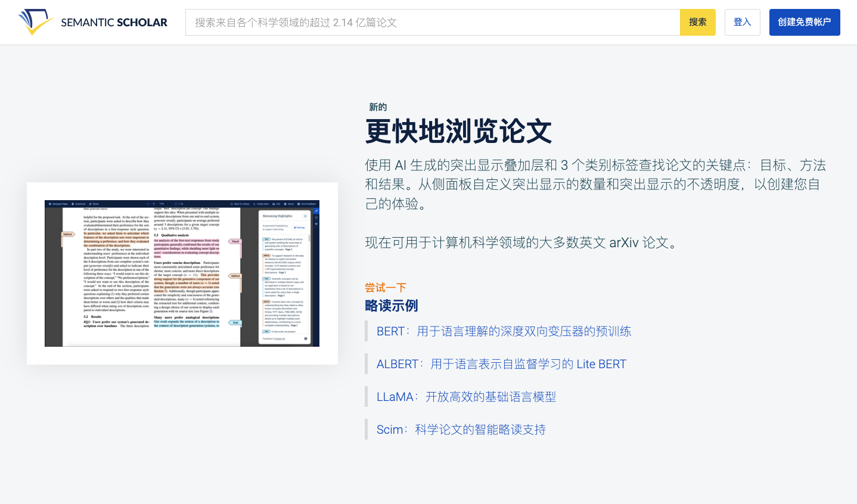Open the LLaMA skimming example link
857x504 pixels.
[x=466, y=397]
